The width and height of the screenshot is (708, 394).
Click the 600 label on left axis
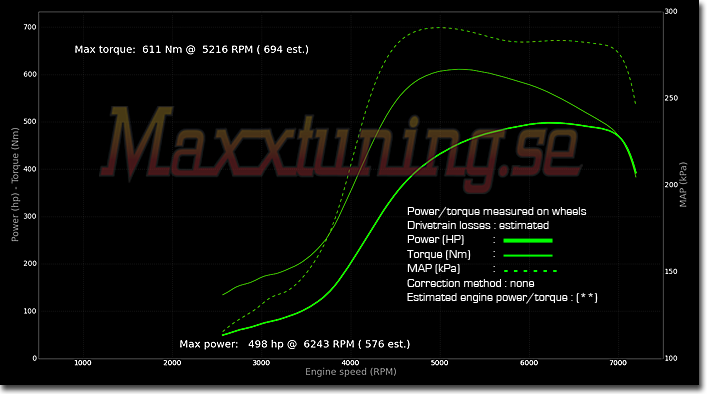coord(30,74)
